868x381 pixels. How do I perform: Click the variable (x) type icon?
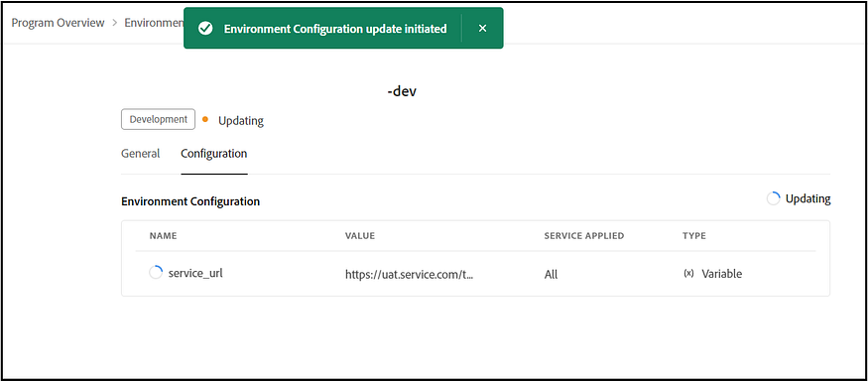(688, 274)
